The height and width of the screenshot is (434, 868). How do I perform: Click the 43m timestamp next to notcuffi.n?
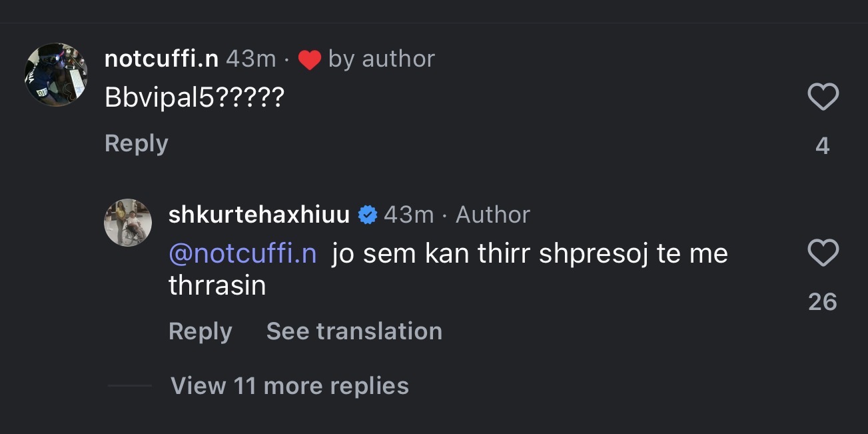click(x=250, y=59)
